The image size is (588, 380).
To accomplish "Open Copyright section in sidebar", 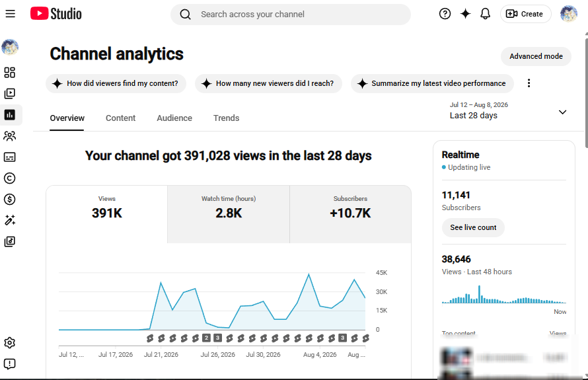I will pos(10,178).
